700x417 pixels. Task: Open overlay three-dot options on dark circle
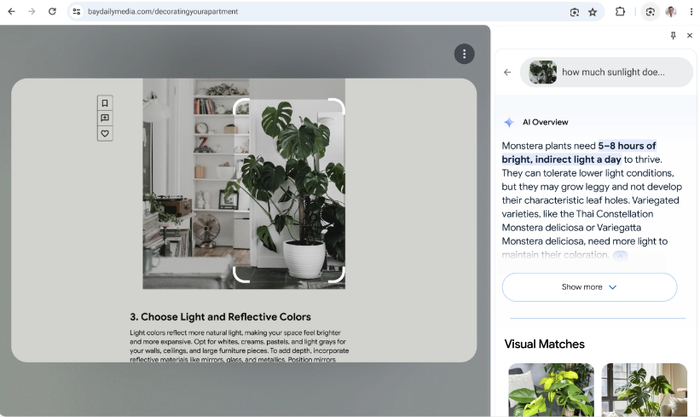pyautogui.click(x=464, y=54)
